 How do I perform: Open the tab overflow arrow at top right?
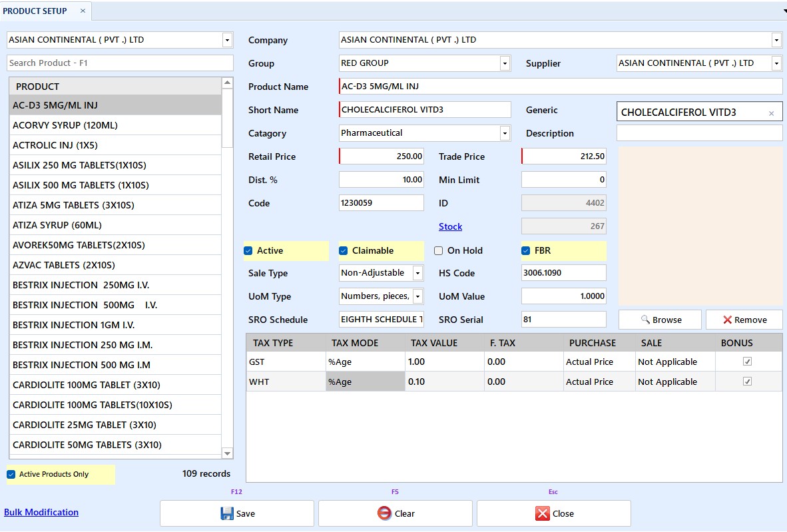pyautogui.click(x=784, y=11)
